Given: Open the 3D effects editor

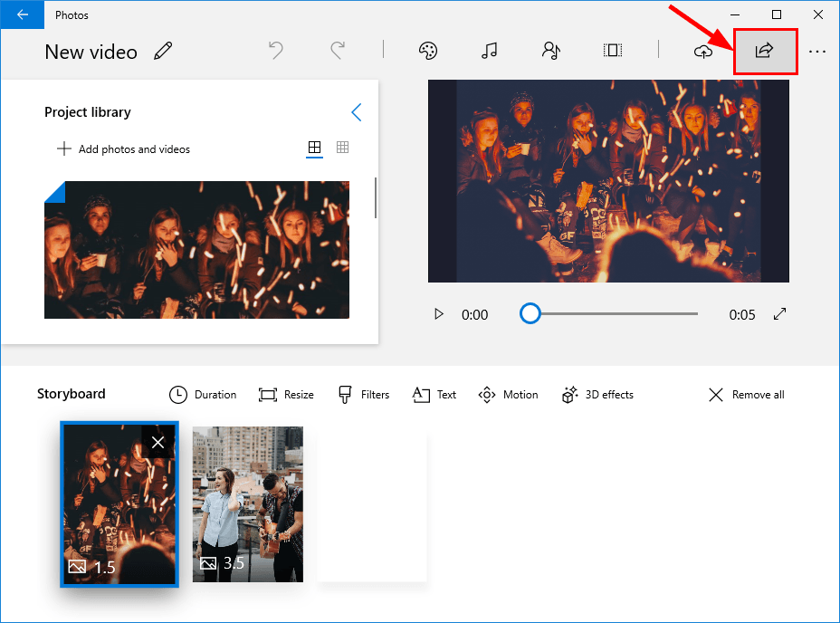Looking at the screenshot, I should pos(597,395).
